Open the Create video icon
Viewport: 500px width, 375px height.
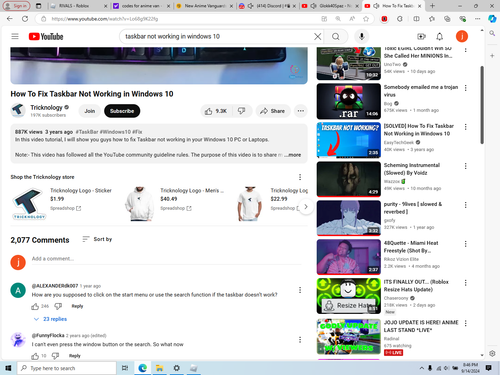tap(421, 36)
